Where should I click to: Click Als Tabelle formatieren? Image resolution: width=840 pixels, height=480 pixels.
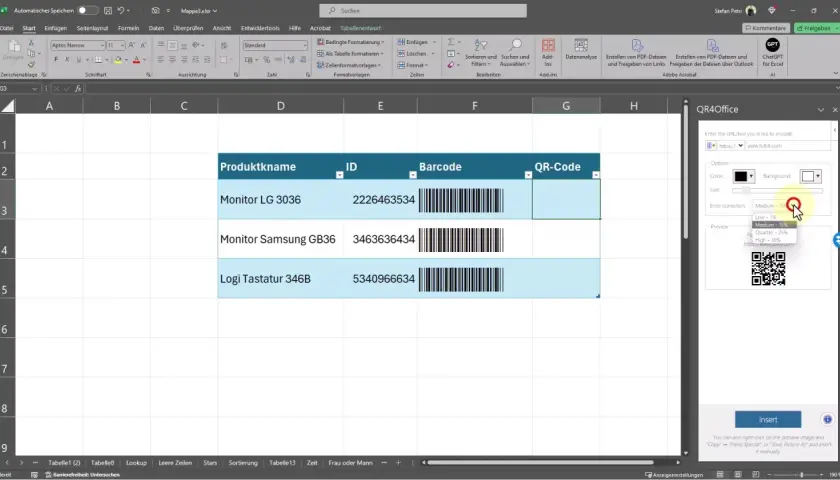point(350,54)
